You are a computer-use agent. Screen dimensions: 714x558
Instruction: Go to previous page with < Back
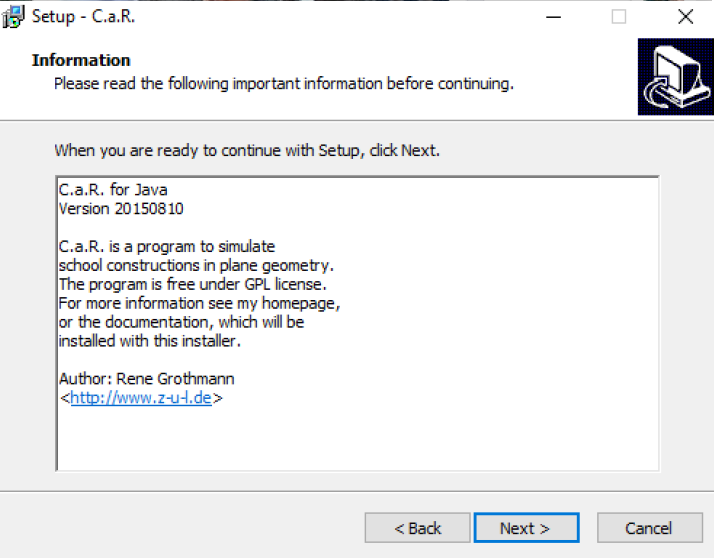pyautogui.click(x=417, y=528)
